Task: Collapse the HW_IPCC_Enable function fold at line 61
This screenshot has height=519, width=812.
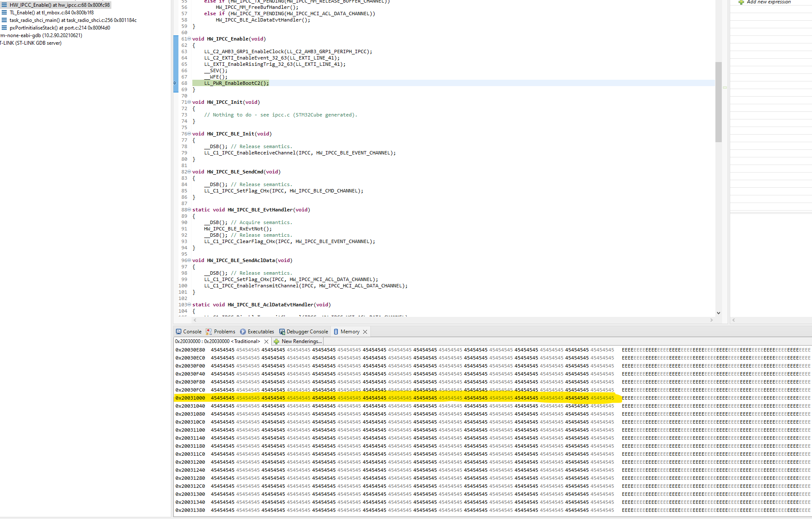Action: click(x=189, y=38)
